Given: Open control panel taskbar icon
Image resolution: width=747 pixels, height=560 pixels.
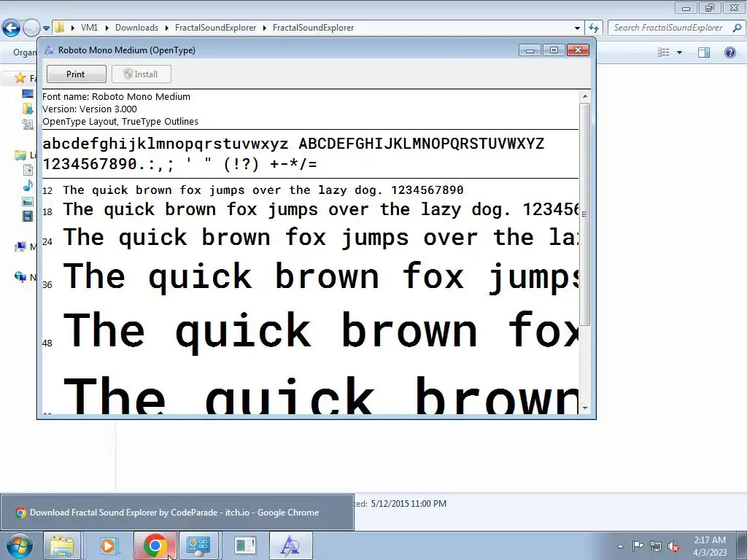Looking at the screenshot, I should (198, 545).
